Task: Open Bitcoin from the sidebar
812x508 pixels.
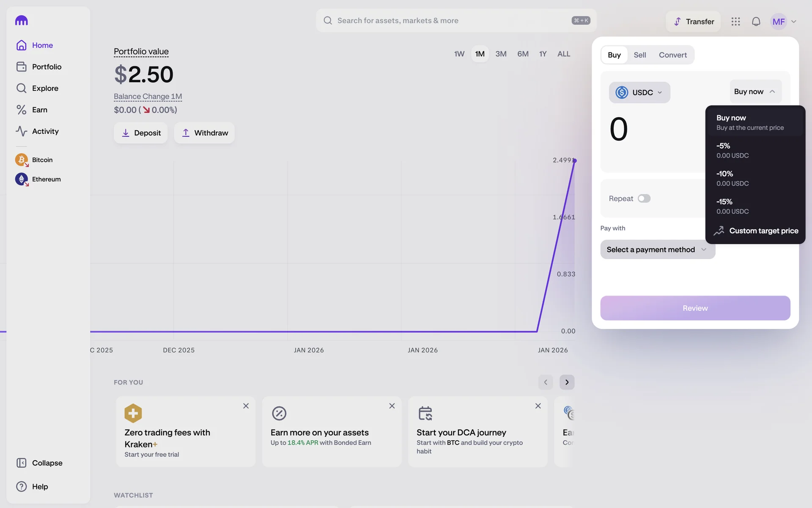Action: click(42, 160)
